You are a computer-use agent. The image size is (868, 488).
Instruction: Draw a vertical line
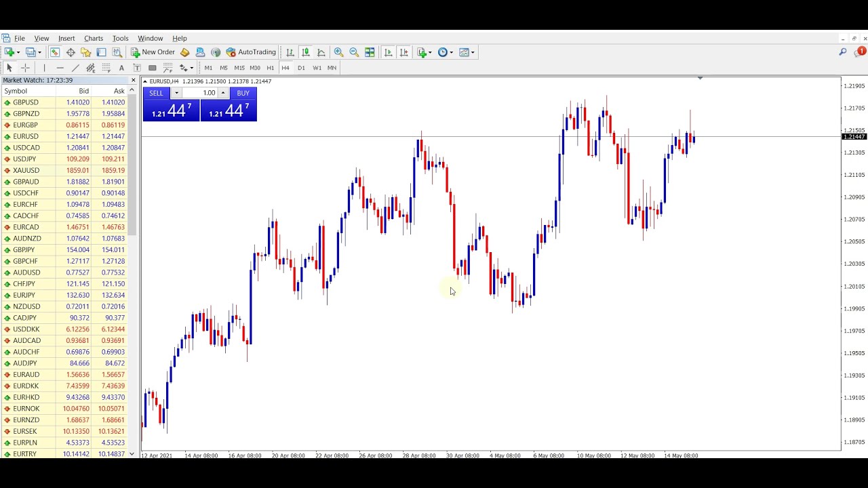click(44, 68)
